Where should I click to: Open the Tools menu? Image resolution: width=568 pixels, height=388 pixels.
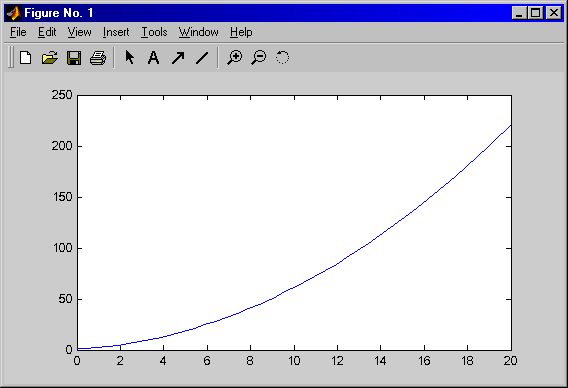(154, 32)
